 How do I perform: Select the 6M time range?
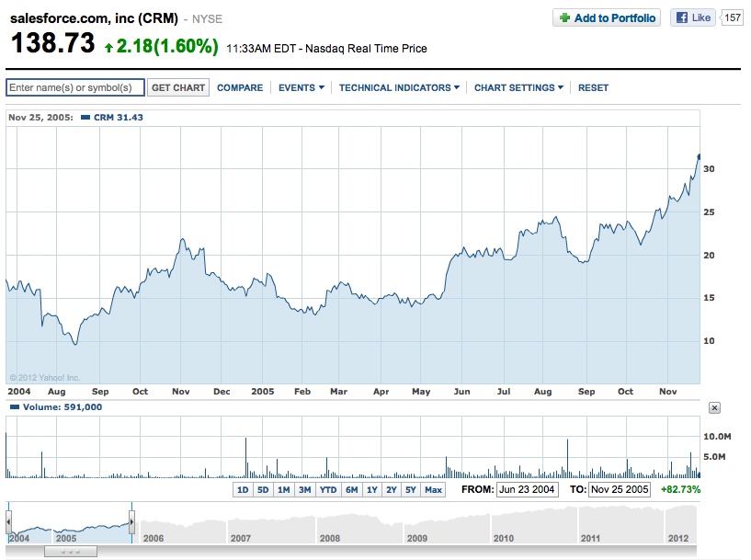[x=351, y=489]
